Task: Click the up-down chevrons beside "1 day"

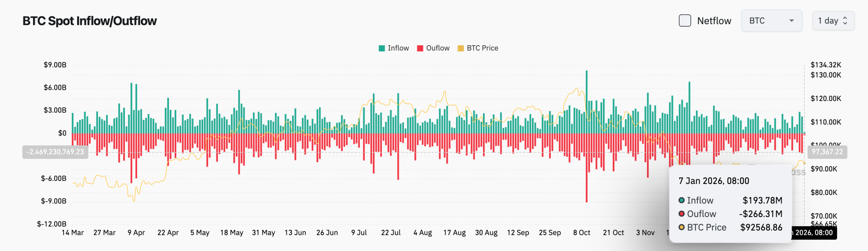Action: [x=845, y=21]
